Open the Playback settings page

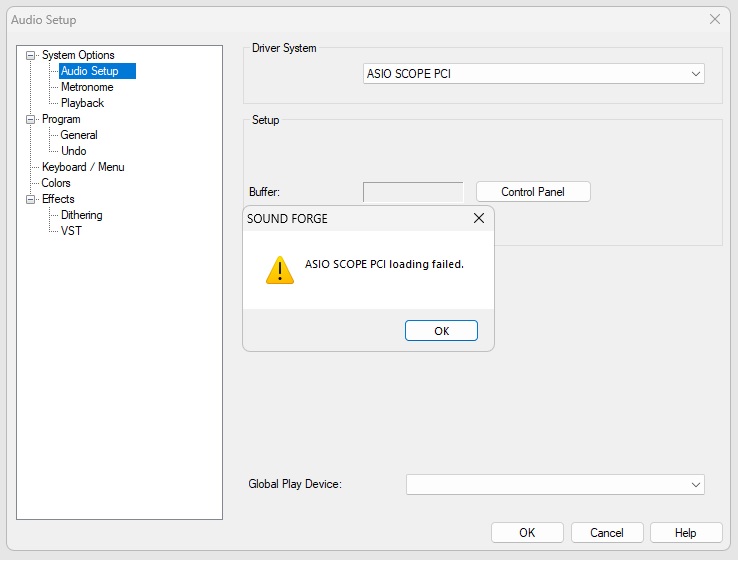(x=82, y=103)
